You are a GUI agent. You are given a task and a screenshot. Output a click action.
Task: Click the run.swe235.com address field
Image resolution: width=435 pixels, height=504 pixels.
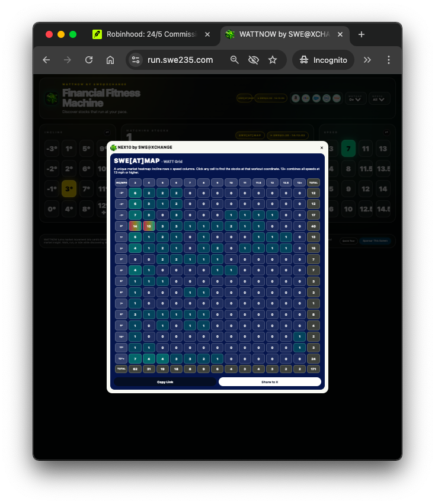[180, 60]
